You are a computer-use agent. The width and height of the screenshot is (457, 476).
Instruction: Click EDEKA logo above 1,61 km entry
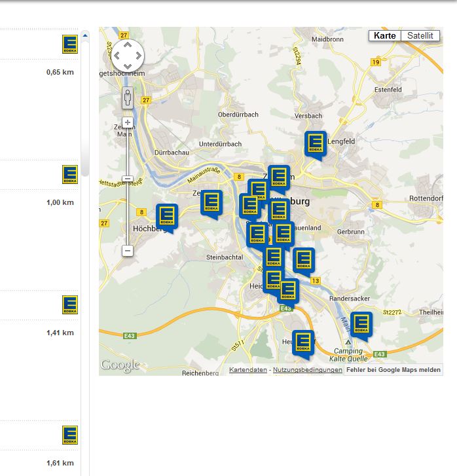[70, 435]
